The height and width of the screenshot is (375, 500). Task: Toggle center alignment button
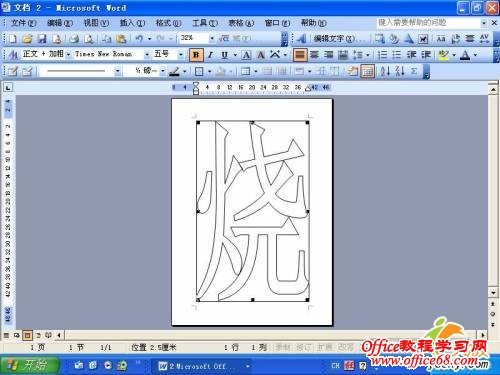tap(314, 55)
